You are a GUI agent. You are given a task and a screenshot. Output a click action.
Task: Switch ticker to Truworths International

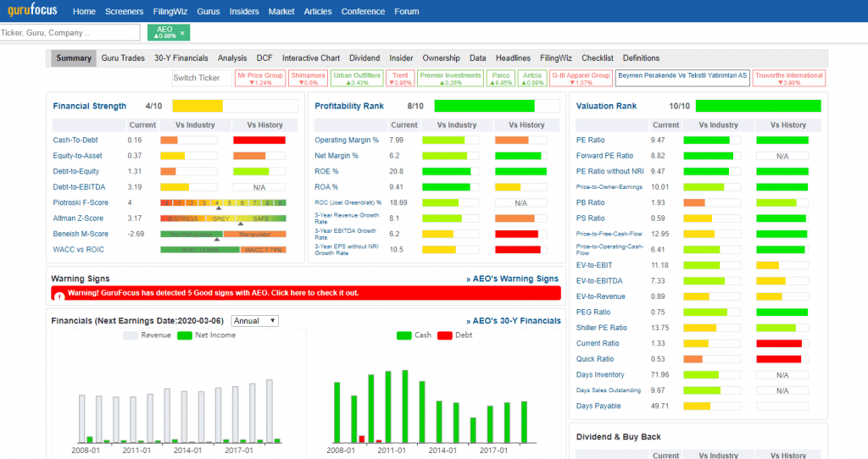click(789, 78)
